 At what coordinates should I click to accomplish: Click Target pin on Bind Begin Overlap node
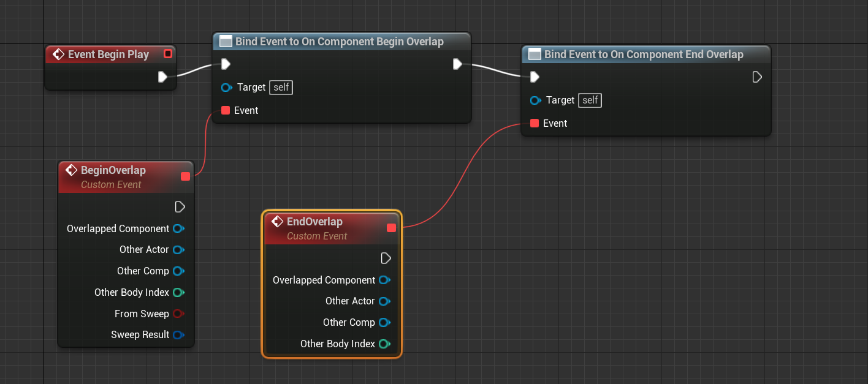tap(226, 88)
